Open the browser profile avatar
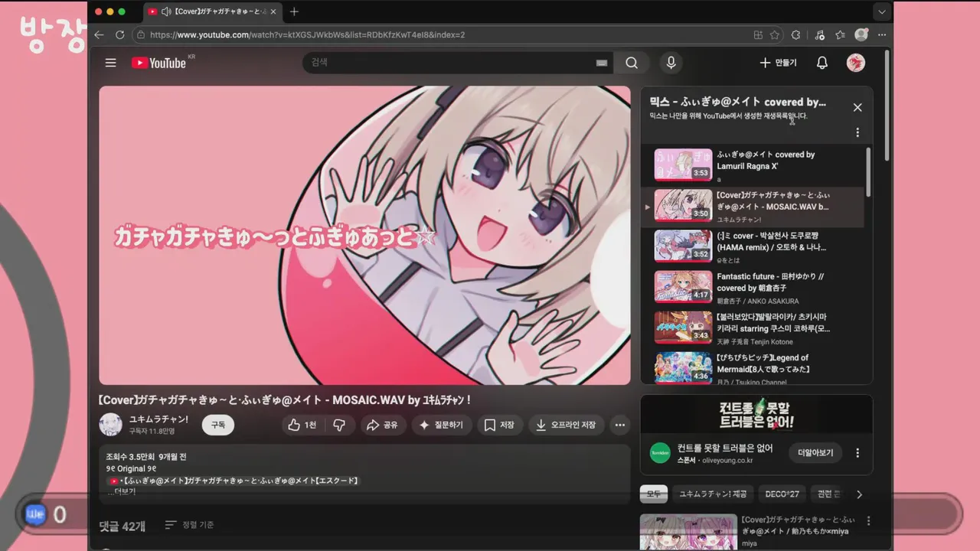980x551 pixels. [x=861, y=34]
